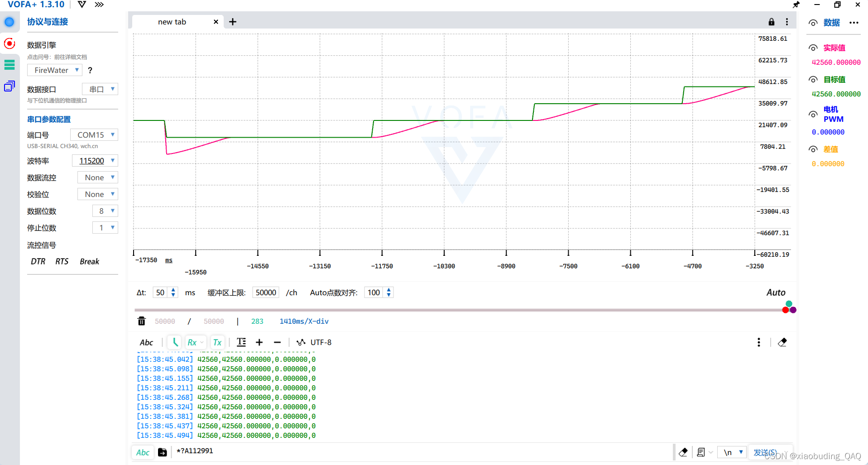Clear the buffer with the trash icon
This screenshot has height=465, width=868.
(142, 321)
